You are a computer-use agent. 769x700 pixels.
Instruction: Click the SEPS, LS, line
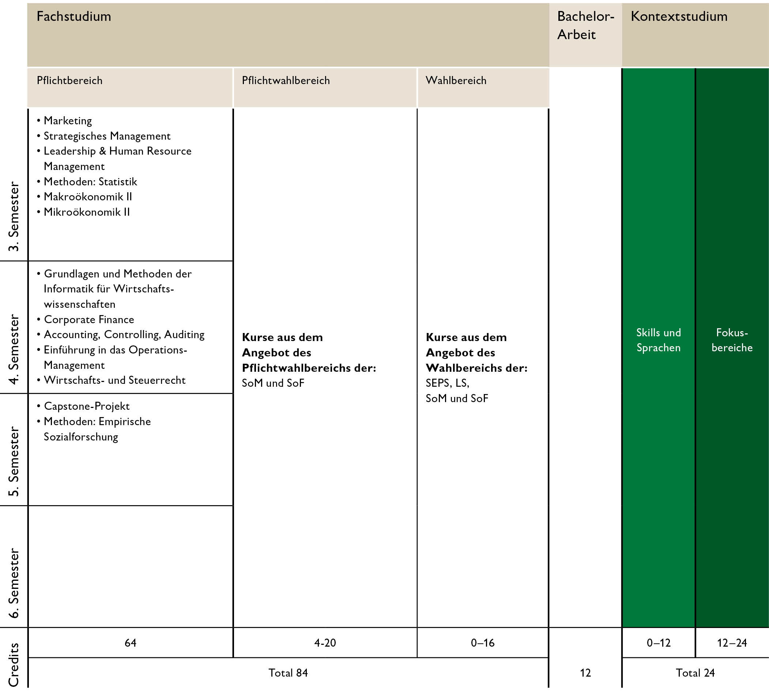pyautogui.click(x=448, y=383)
